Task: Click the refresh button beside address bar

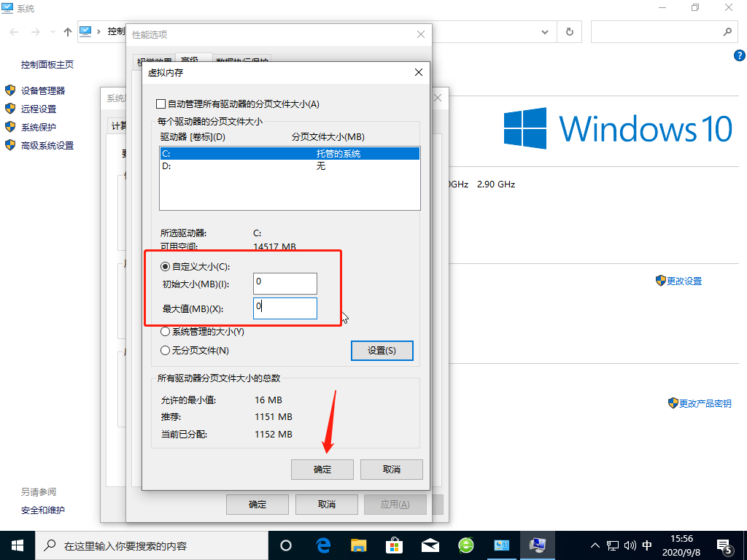Action: tap(569, 32)
